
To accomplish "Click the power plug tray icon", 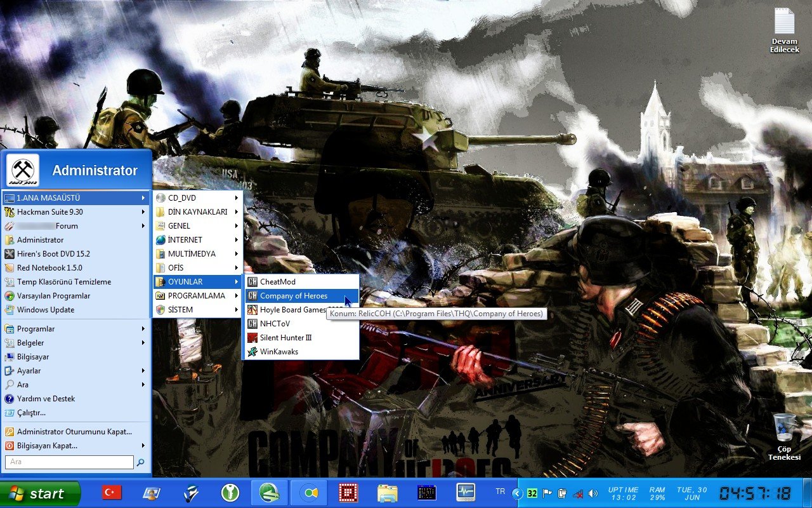I will pos(562,493).
